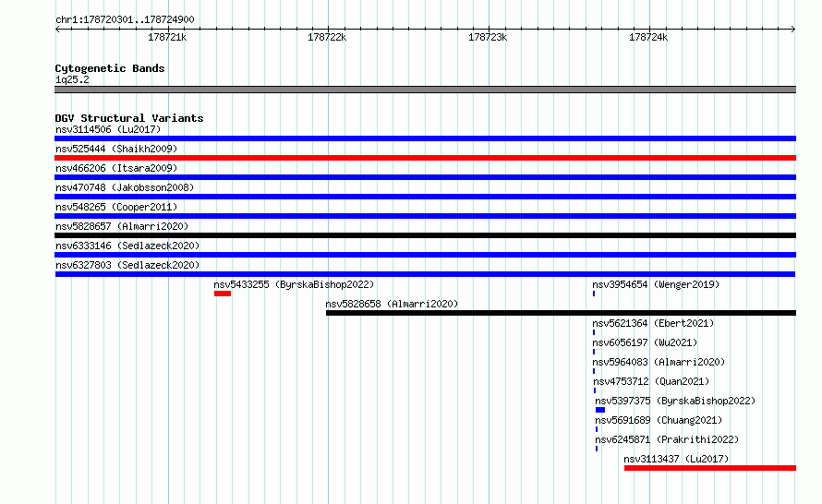This screenshot has width=822, height=504.
Task: Click the 178721k ruler label
Action: click(167, 37)
